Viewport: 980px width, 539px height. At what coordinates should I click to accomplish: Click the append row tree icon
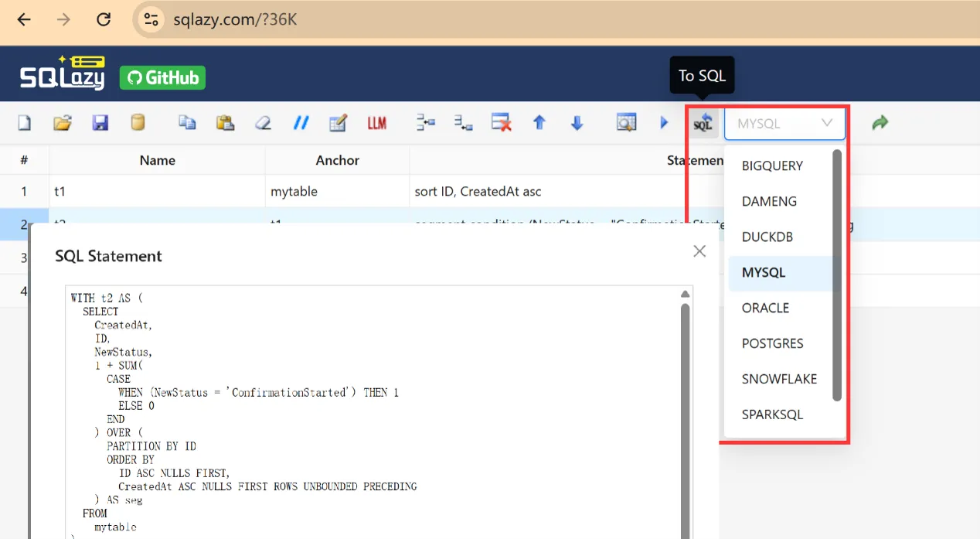click(464, 123)
